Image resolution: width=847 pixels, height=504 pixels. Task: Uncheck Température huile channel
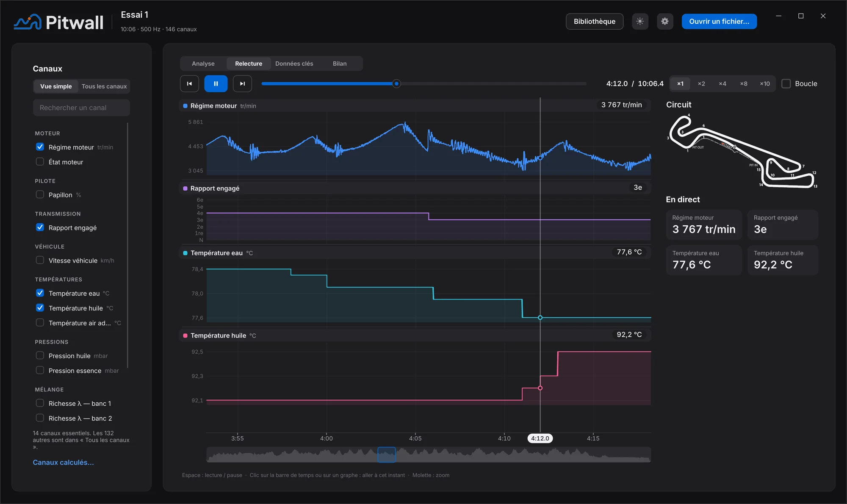pyautogui.click(x=40, y=308)
